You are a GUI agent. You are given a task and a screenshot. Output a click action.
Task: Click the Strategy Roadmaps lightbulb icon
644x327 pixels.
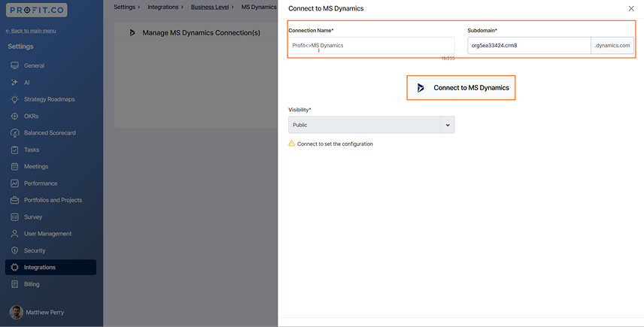(x=15, y=99)
